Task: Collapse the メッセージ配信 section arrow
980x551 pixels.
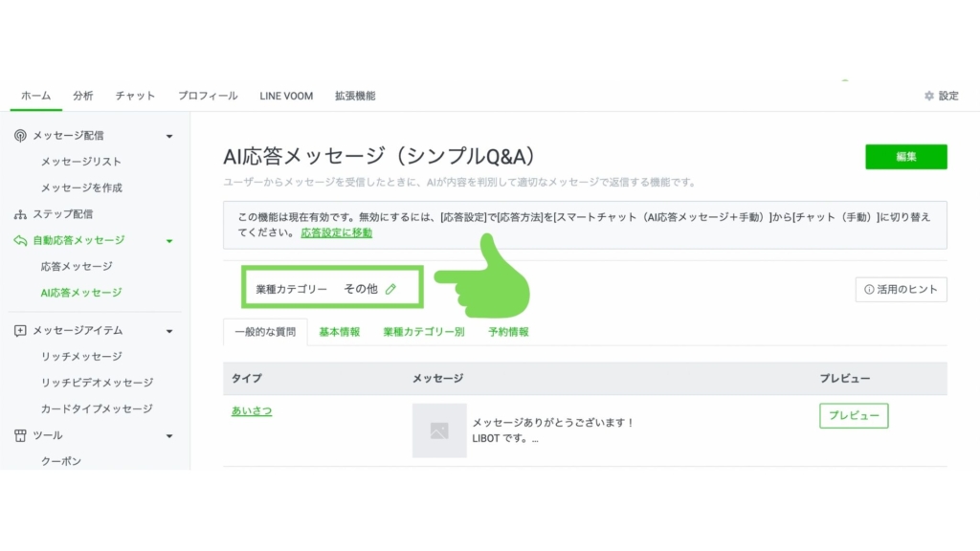Action: (169, 136)
